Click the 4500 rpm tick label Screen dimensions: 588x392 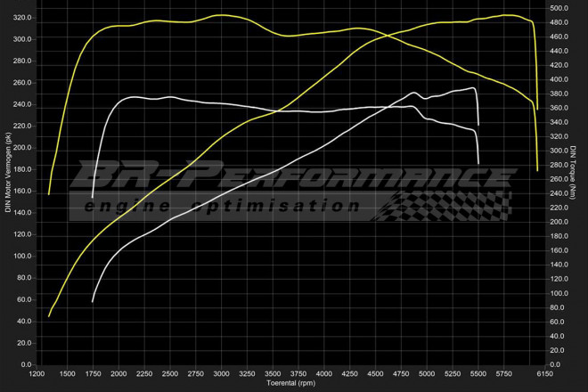375,373
